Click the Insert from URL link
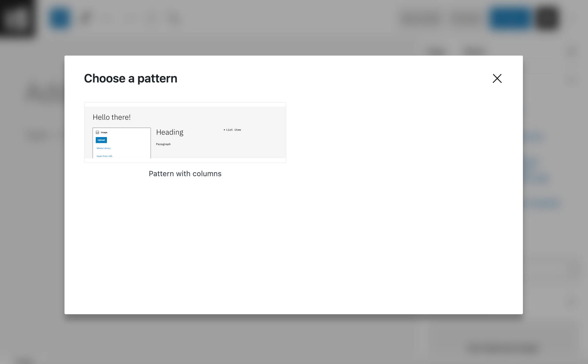The image size is (588, 364). 104,156
